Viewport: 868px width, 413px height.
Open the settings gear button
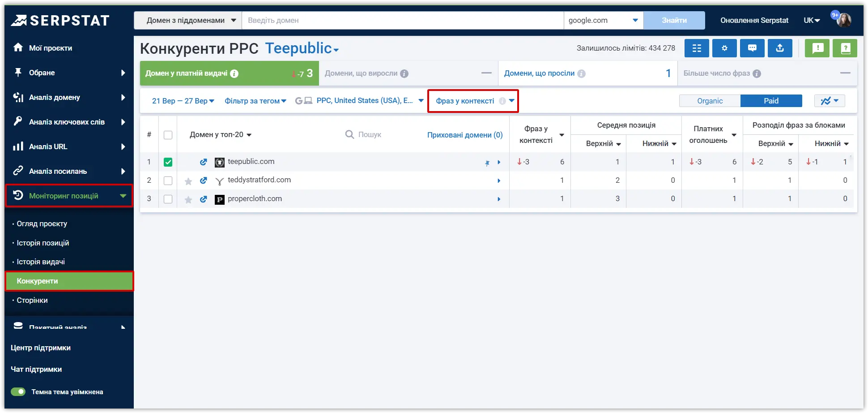click(724, 48)
